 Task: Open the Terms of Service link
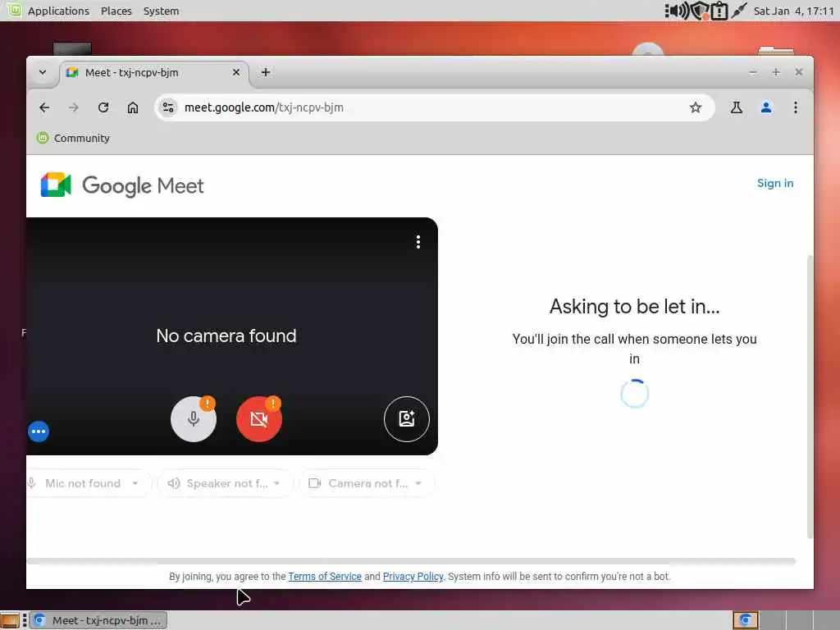tap(325, 577)
